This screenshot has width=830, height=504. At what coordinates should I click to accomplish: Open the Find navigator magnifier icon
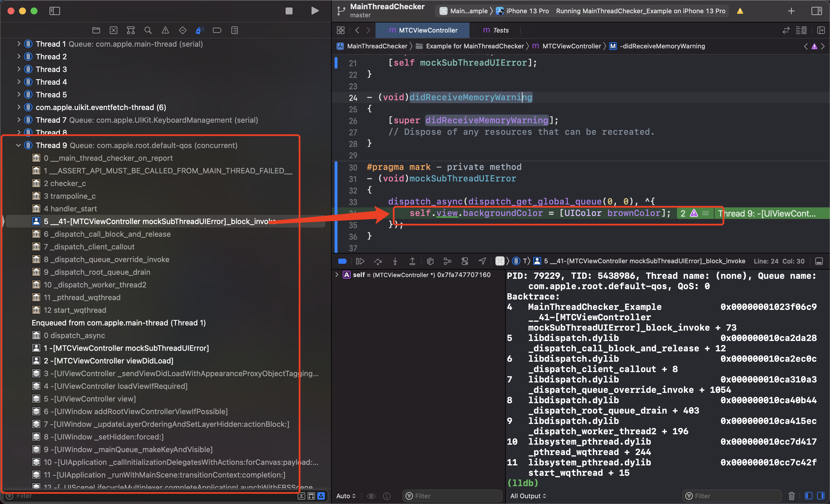click(x=148, y=30)
